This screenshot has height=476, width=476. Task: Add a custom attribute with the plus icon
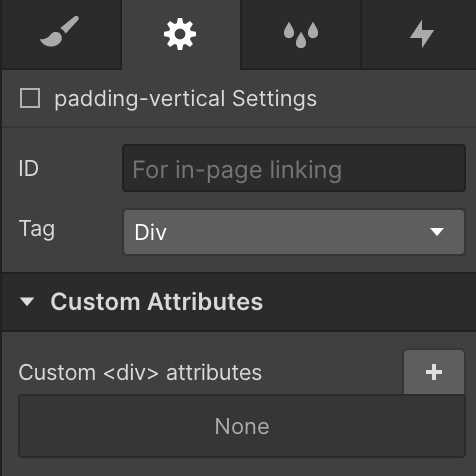pos(434,372)
